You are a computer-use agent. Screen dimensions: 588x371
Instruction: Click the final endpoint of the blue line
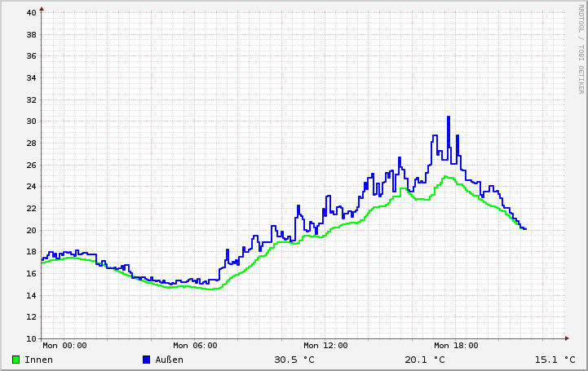coord(525,229)
